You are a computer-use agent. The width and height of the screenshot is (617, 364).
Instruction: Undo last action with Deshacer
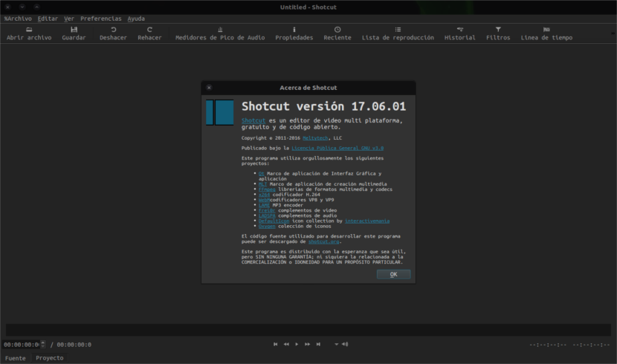pyautogui.click(x=113, y=34)
